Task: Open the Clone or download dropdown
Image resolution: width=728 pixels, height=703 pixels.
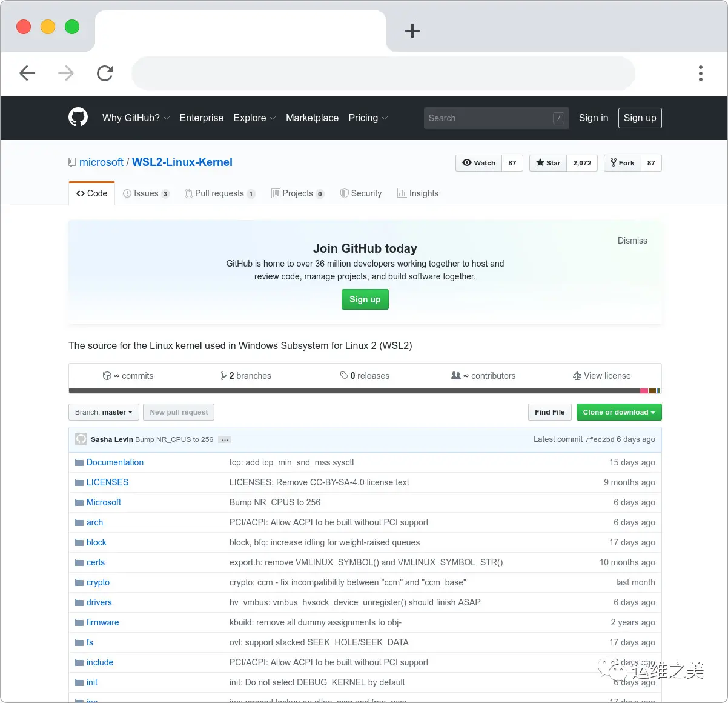Action: point(619,412)
